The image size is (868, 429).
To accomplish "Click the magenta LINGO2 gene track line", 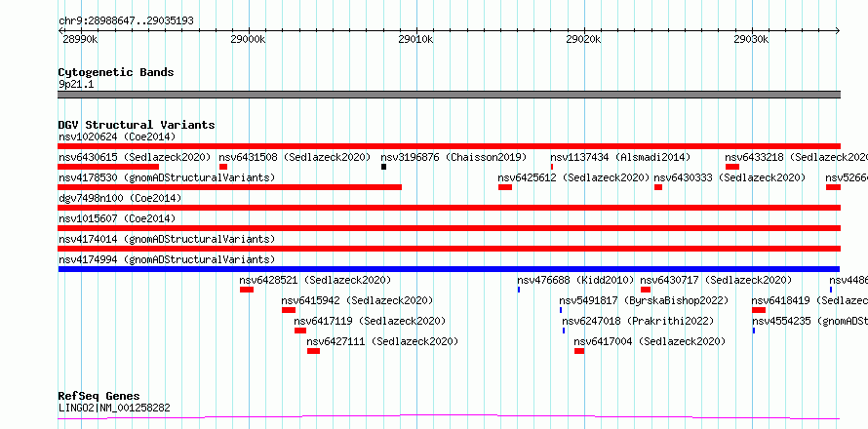I will (x=449, y=417).
